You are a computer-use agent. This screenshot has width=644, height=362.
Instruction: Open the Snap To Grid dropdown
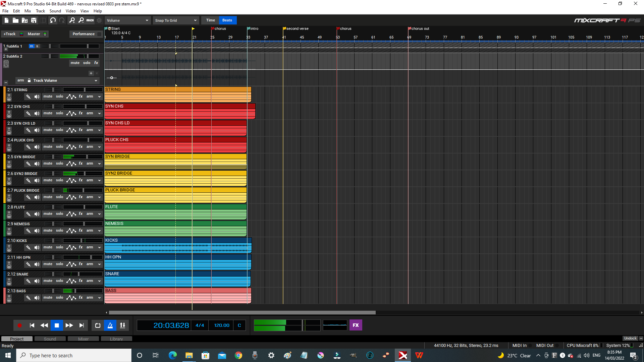(x=176, y=20)
